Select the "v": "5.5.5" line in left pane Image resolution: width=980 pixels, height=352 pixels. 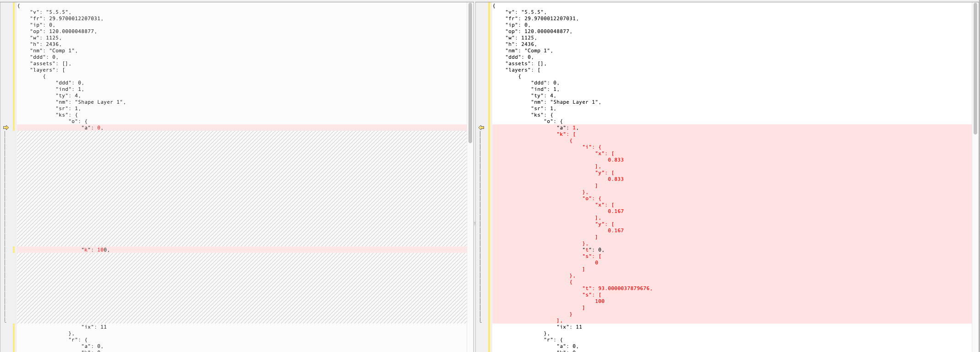51,12
